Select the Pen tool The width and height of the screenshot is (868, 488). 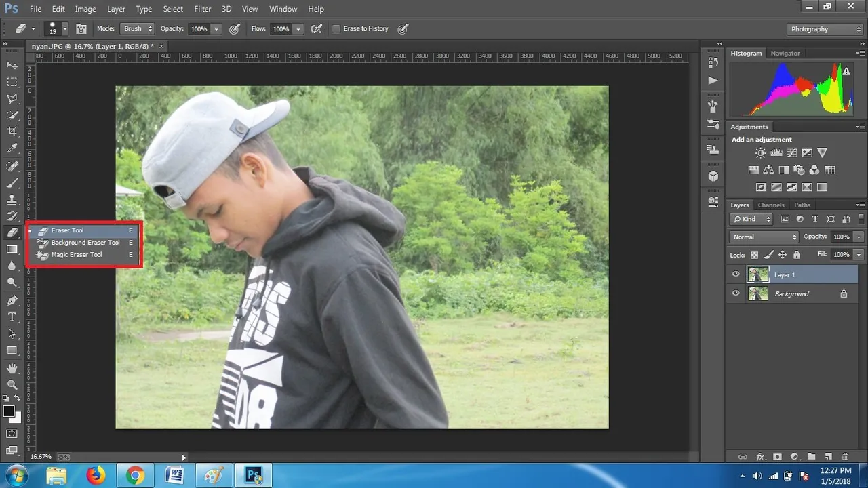(12, 300)
